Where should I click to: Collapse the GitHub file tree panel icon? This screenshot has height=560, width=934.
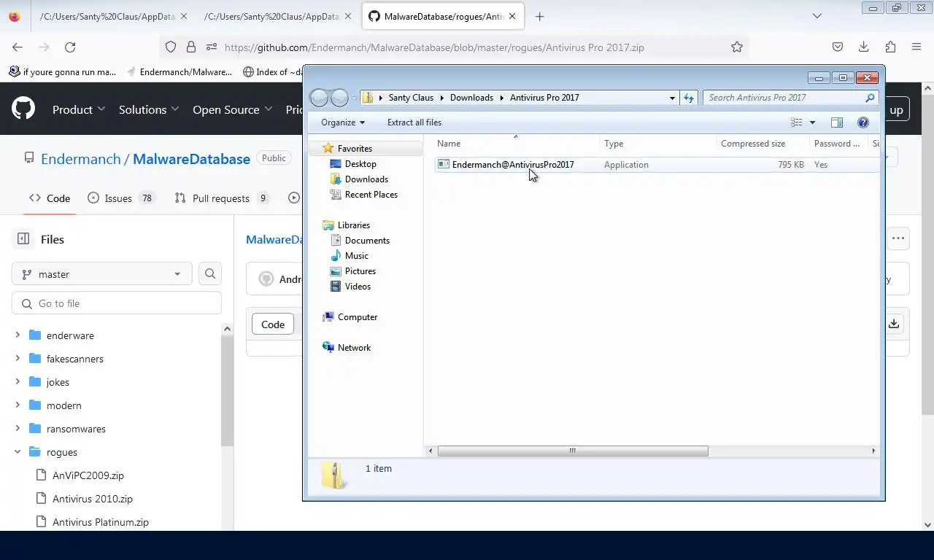click(23, 238)
